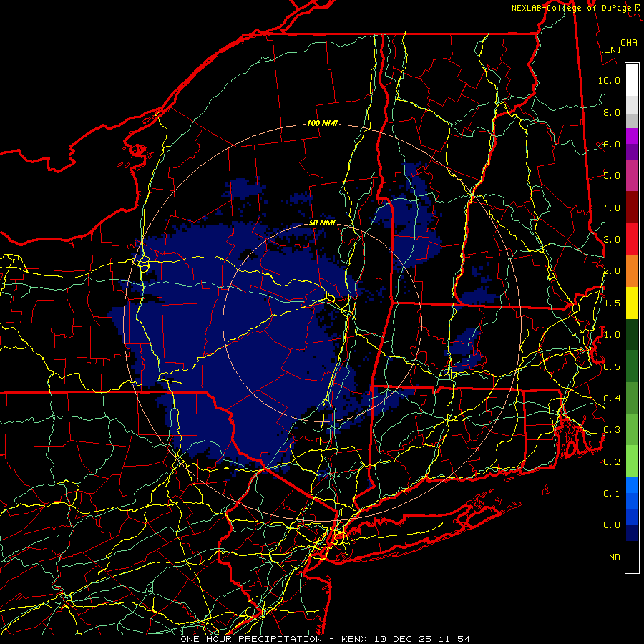Click the 1.0 legend value
The width and height of the screenshot is (644, 644).
coord(612,335)
